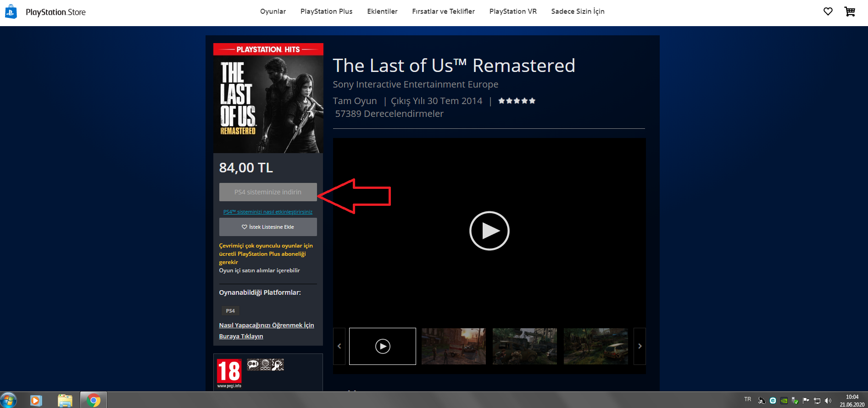Click the TR language indicator in tray
Screen dimensions: 868x408
(x=748, y=399)
